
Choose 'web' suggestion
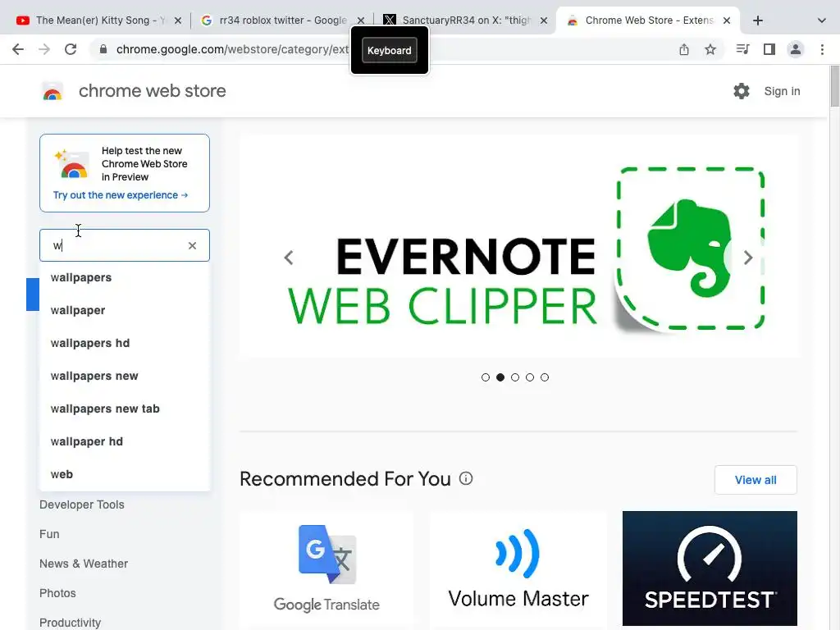pyautogui.click(x=125, y=473)
